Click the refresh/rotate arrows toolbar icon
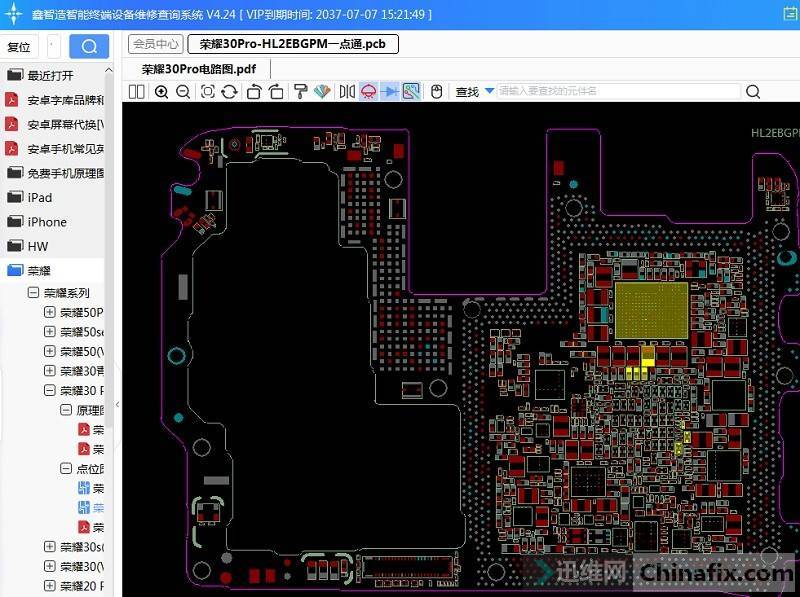 click(x=229, y=92)
